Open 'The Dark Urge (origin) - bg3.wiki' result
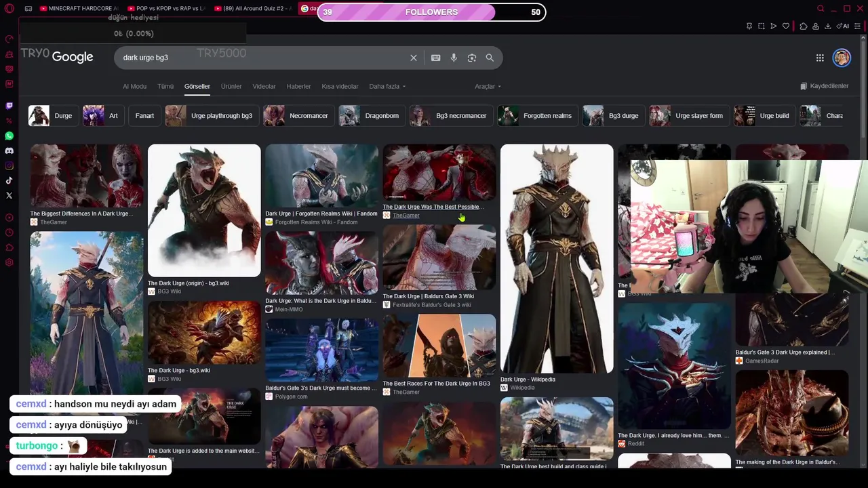 (x=189, y=283)
